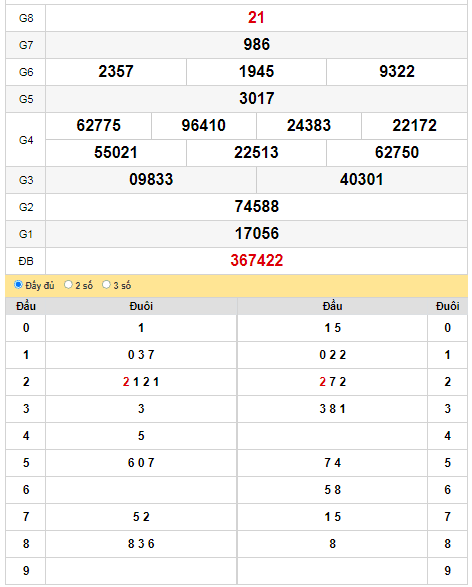472x587 pixels.
Task: Click G6 number 9322
Action: point(397,72)
